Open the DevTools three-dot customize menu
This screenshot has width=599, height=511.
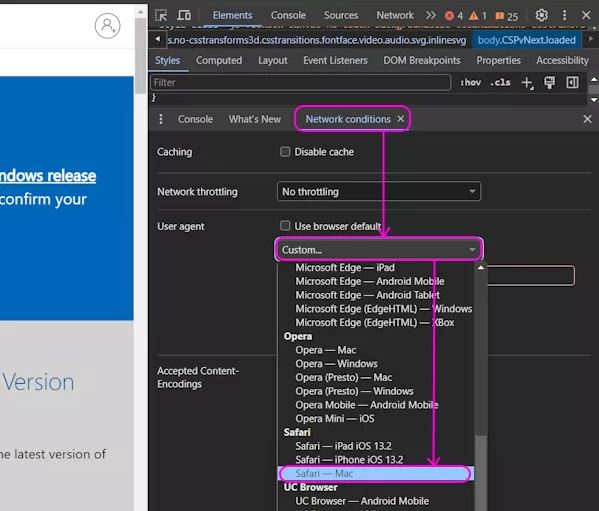[x=564, y=15]
